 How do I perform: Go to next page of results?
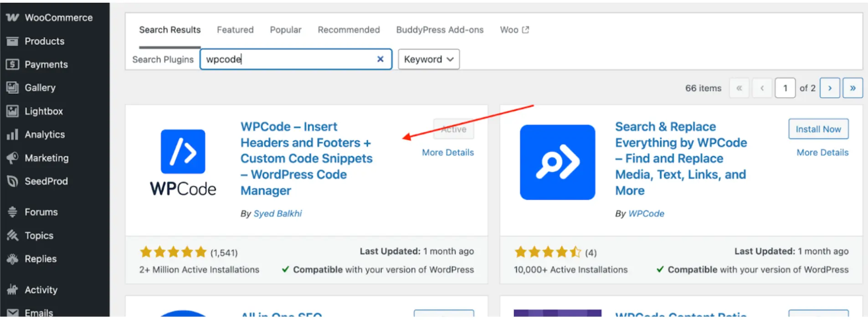click(x=829, y=88)
